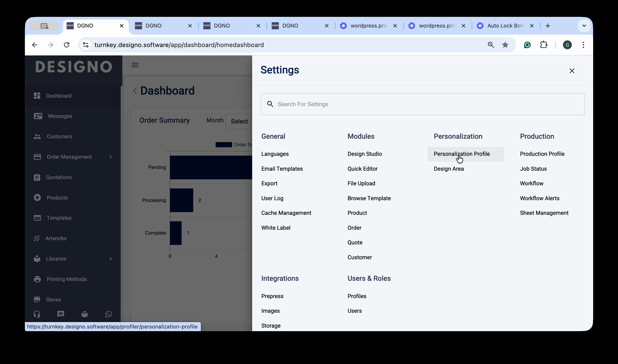Open the tab search dropdown arrow
This screenshot has width=618, height=364.
584,26
